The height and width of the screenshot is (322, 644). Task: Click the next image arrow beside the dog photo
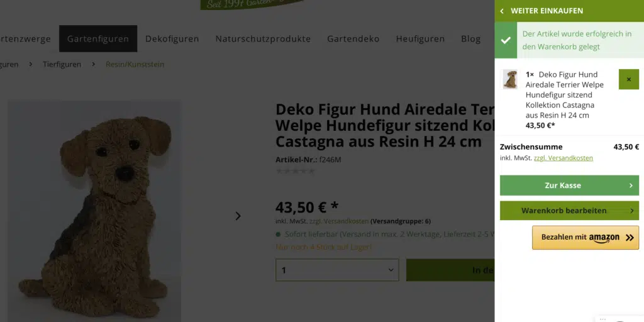coord(238,216)
